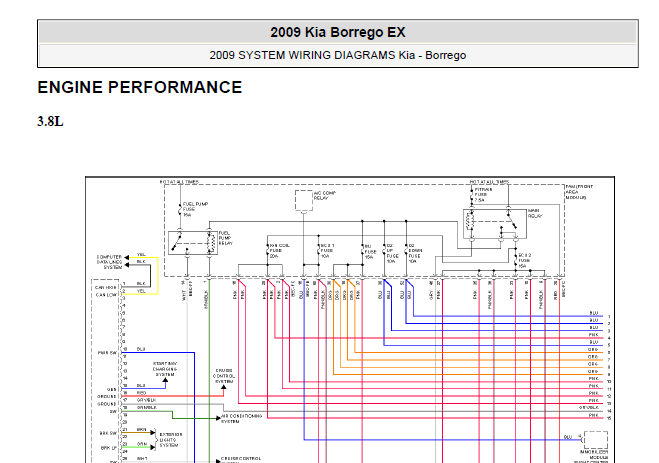Click the 'GRY/BLK' label on wire 14
Viewport: 659px width, 463px height.
pyautogui.click(x=589, y=408)
